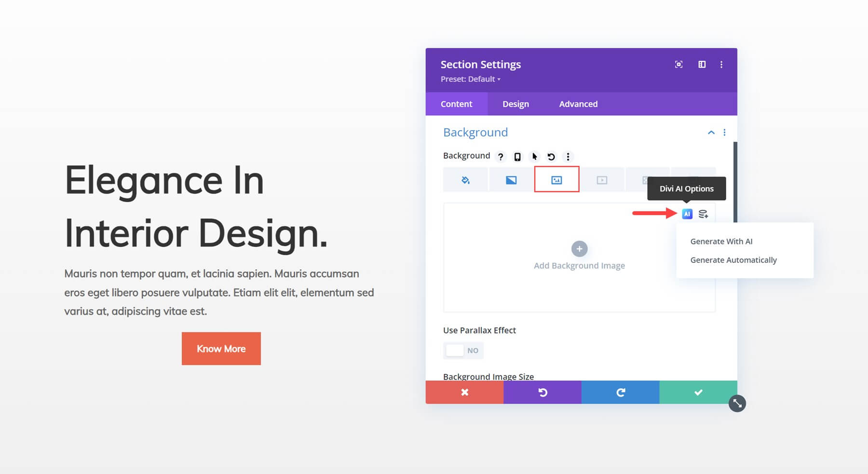Click the Background section heading title

tap(475, 133)
